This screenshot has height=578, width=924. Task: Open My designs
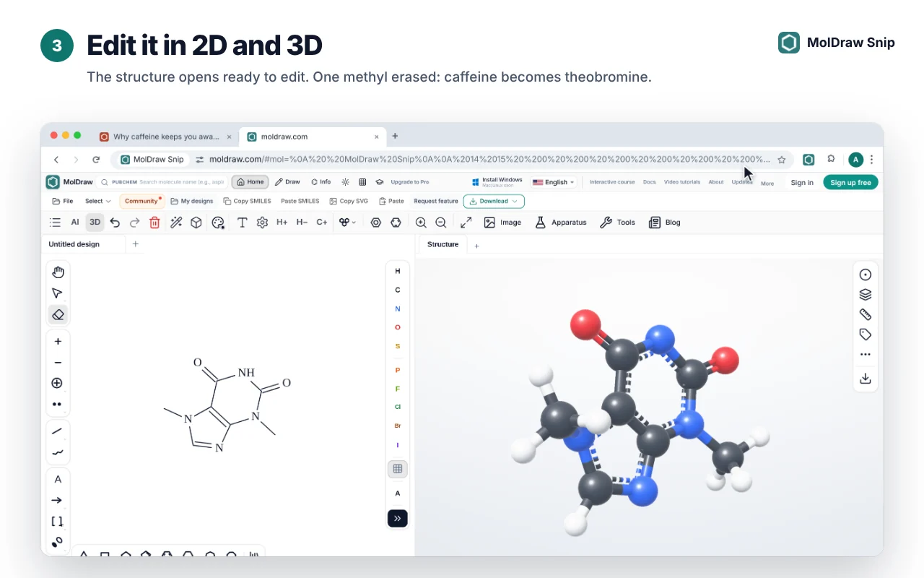192,201
